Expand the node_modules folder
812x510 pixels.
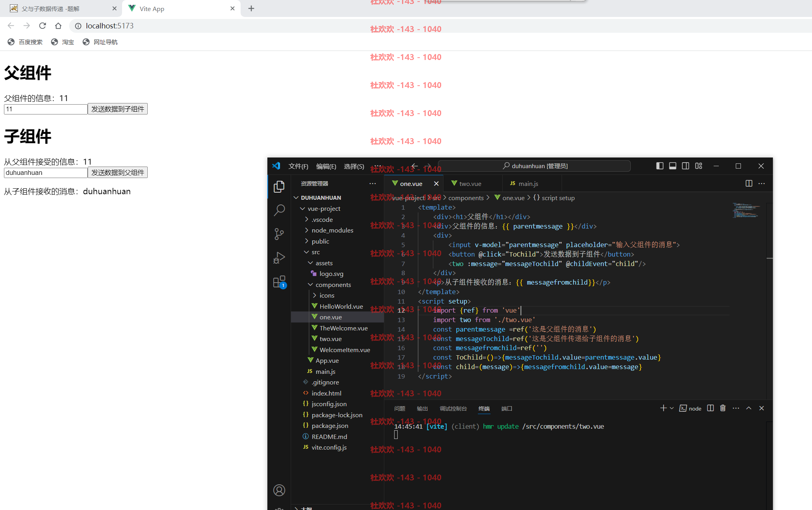tap(338, 230)
